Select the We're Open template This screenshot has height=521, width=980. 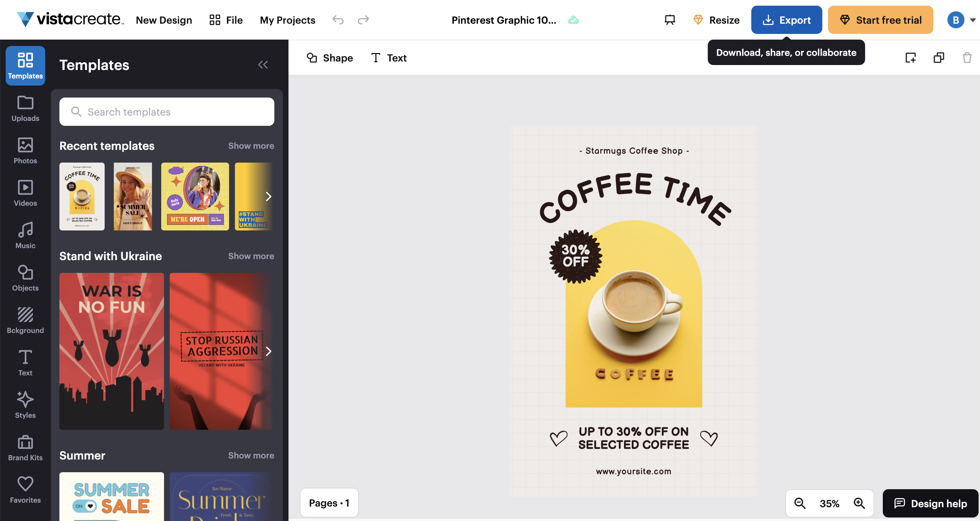[195, 197]
